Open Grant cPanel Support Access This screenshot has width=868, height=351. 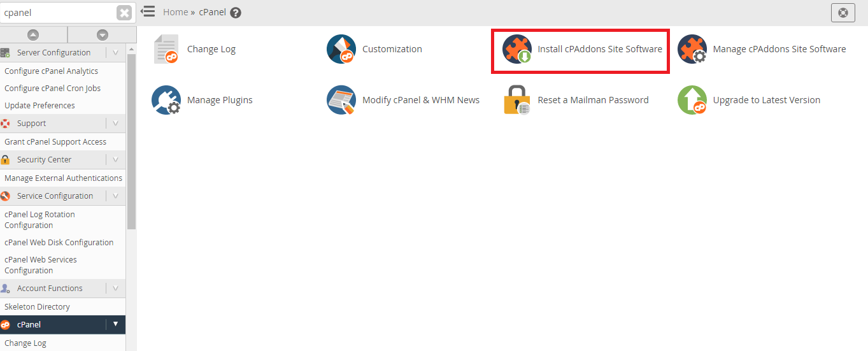55,142
